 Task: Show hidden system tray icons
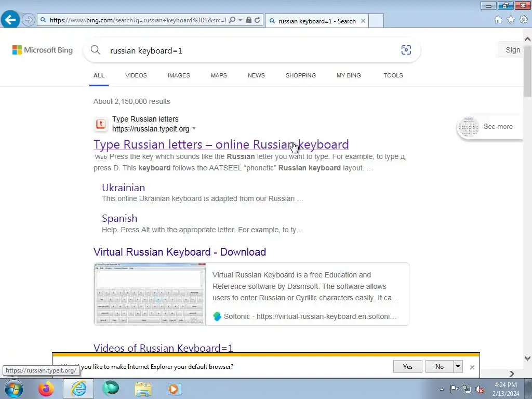click(442, 389)
